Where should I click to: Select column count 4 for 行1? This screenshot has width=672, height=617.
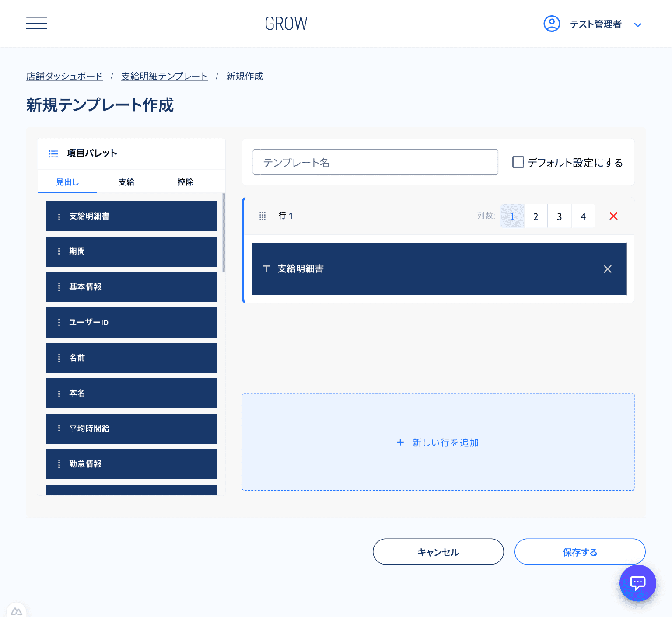coord(583,216)
